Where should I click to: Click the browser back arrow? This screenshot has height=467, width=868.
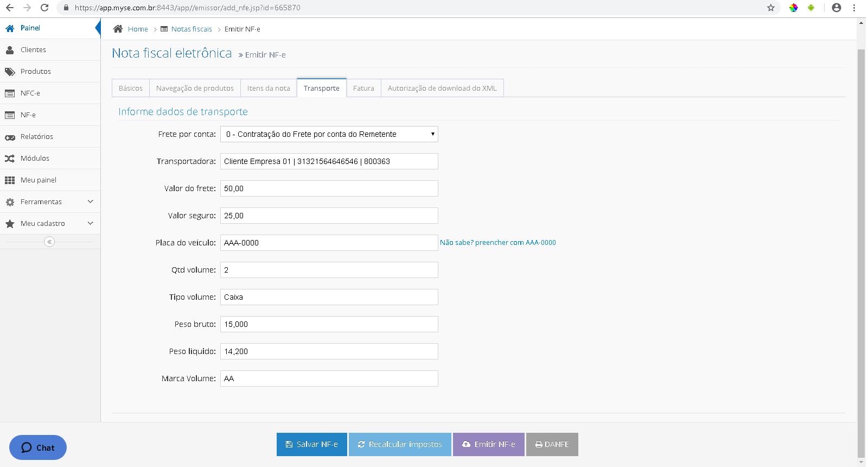point(10,8)
